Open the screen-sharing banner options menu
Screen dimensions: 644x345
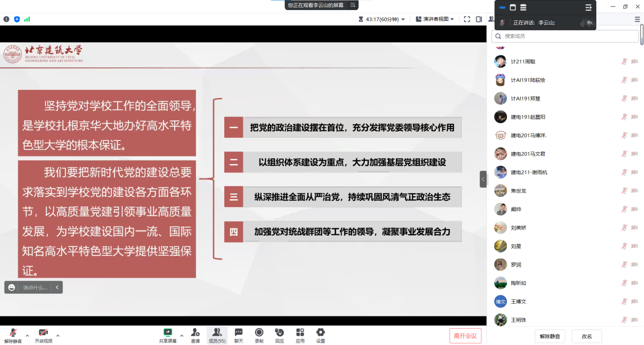coord(352,5)
